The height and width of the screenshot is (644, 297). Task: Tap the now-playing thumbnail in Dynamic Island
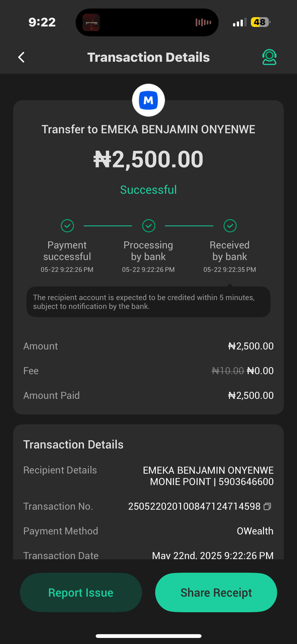(x=91, y=22)
